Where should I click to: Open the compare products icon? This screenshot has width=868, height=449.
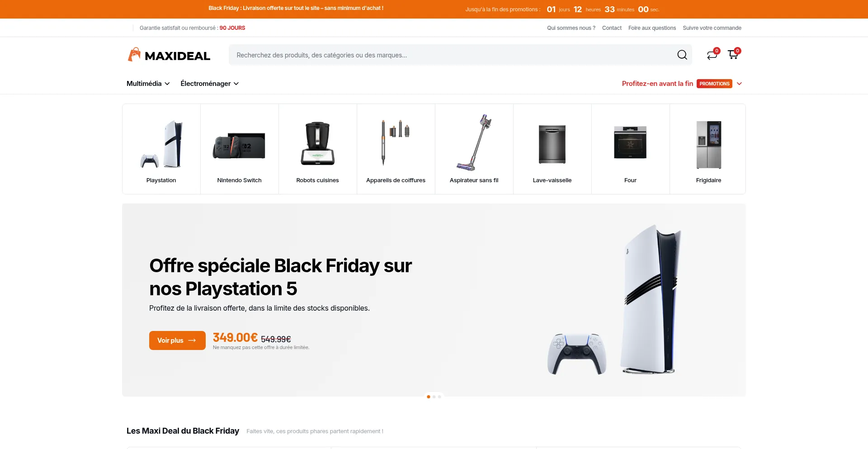712,55
